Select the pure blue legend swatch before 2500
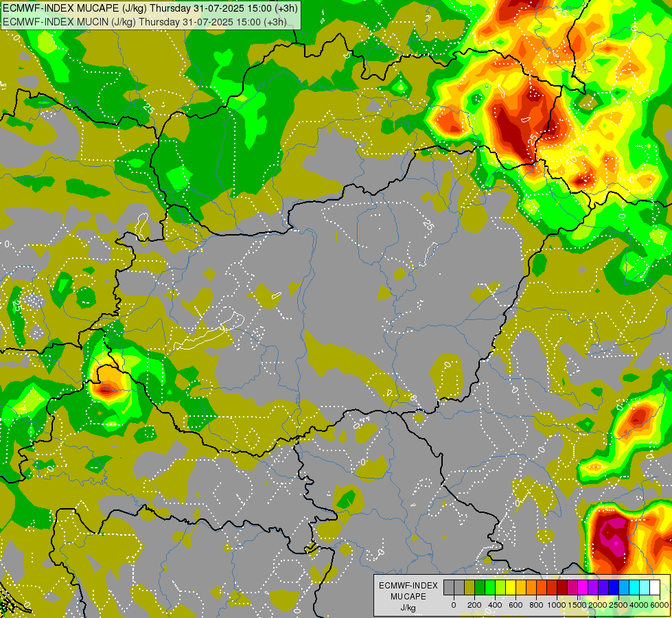The height and width of the screenshot is (618, 672). click(614, 588)
